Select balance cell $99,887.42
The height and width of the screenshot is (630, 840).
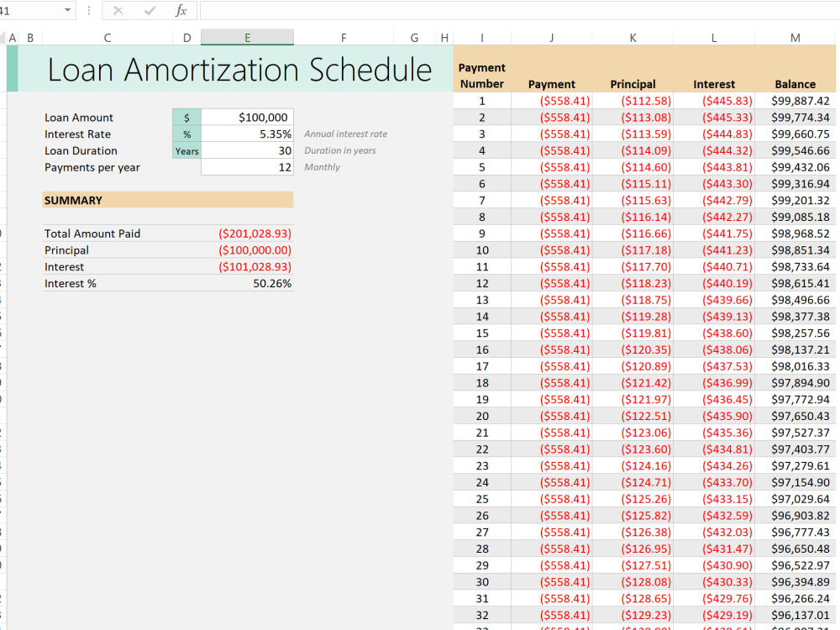tap(795, 101)
